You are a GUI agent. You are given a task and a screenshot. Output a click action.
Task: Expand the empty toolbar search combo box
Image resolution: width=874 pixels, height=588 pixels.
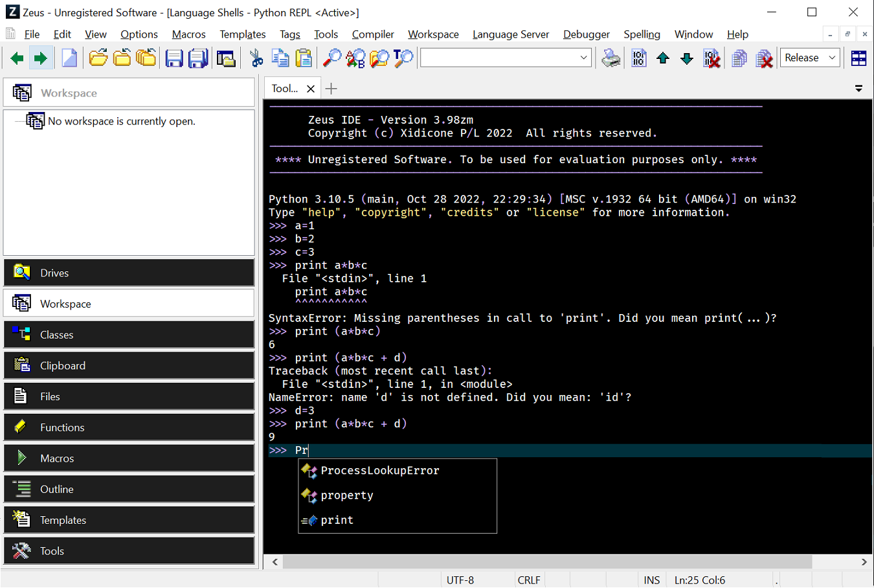[583, 58]
